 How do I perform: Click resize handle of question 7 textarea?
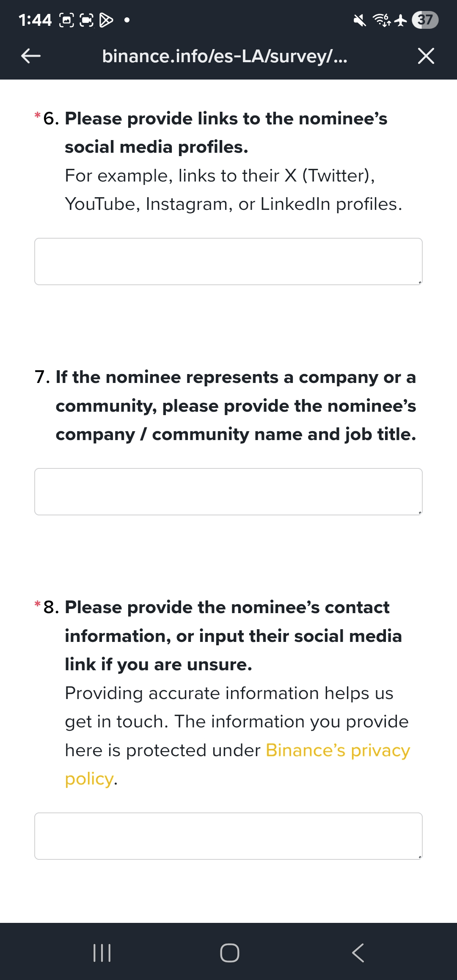(419, 512)
